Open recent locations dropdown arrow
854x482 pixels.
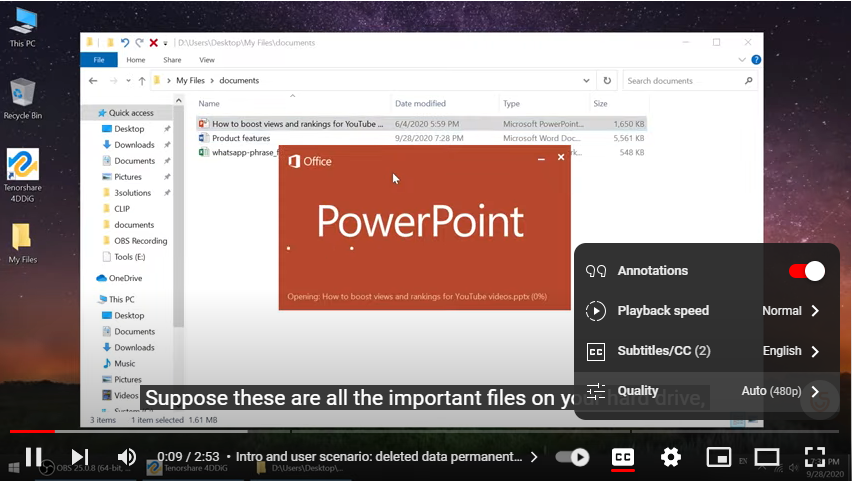128,81
